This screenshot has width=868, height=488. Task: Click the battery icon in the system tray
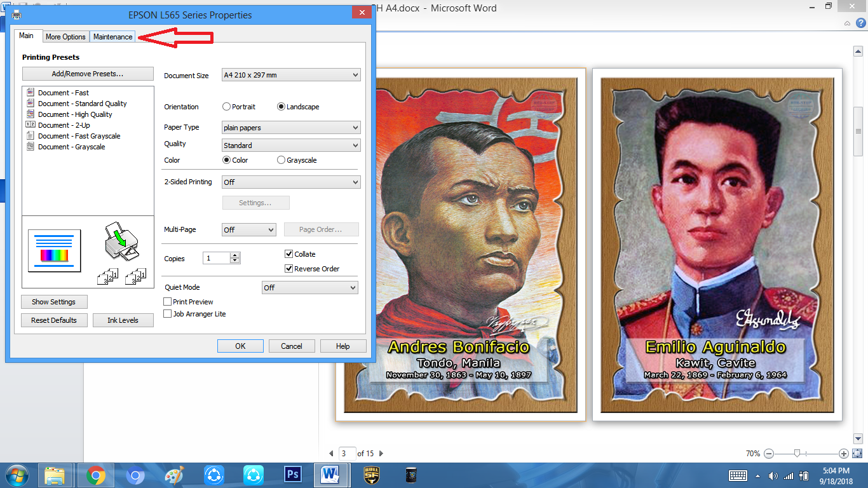click(804, 475)
